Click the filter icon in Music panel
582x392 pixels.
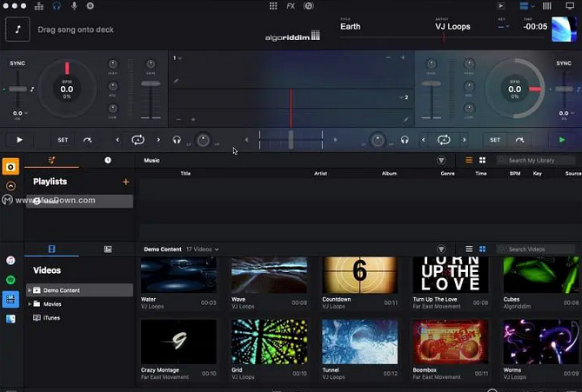441,161
